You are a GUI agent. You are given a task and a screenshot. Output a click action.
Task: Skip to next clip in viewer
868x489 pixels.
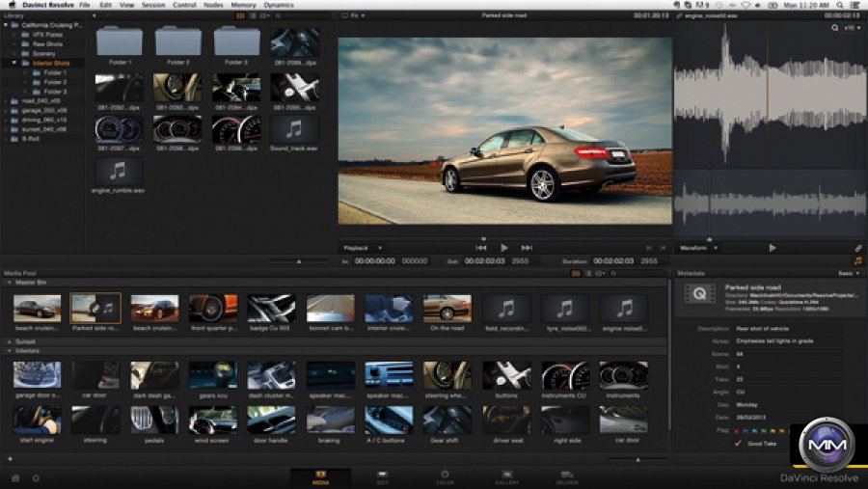point(527,248)
